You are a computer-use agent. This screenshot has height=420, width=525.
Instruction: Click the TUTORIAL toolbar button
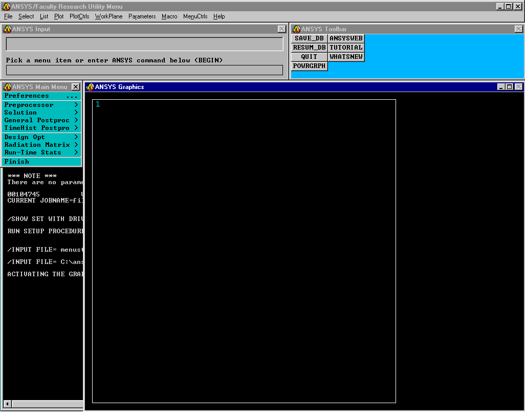[346, 48]
